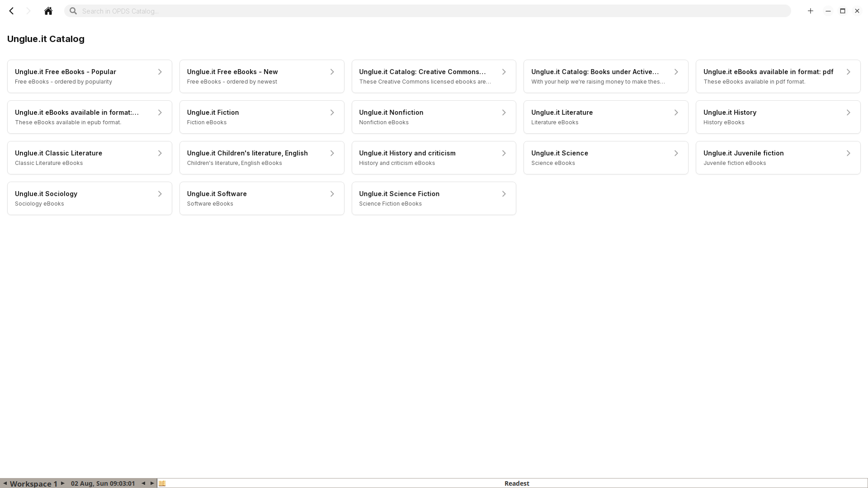
Task: Expand the Free eBooks - New chevron
Action: click(332, 72)
